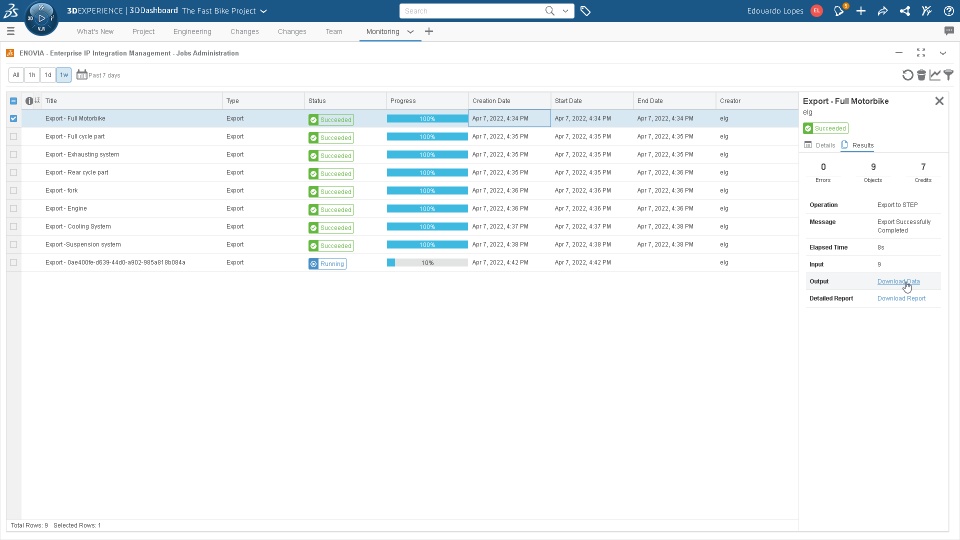Image resolution: width=960 pixels, height=540 pixels.
Task: Expand The Fast Bike Project dropdown
Action: tap(263, 11)
